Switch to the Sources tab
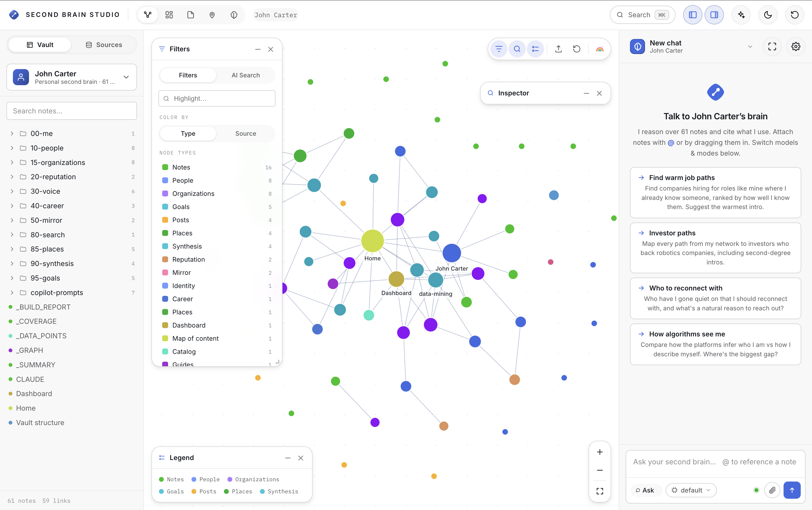The height and width of the screenshot is (510, 812). [104, 45]
